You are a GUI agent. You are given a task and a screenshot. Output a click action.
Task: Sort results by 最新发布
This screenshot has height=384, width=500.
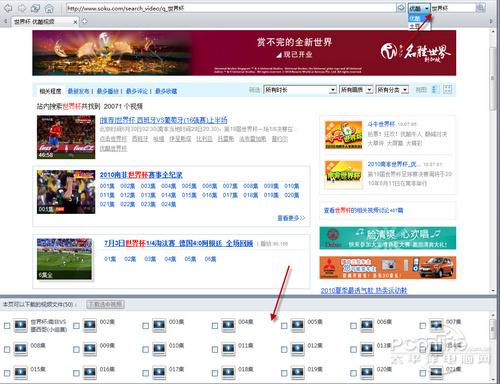pos(79,91)
